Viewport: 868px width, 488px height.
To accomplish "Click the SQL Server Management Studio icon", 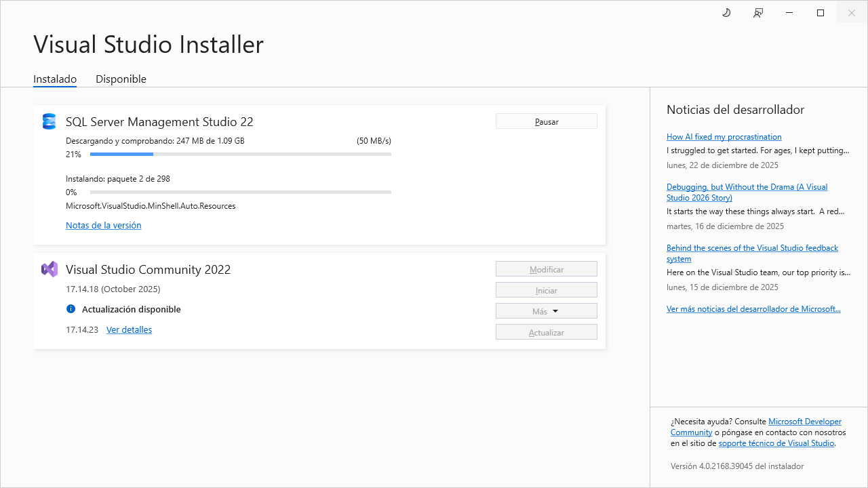I will (x=49, y=121).
